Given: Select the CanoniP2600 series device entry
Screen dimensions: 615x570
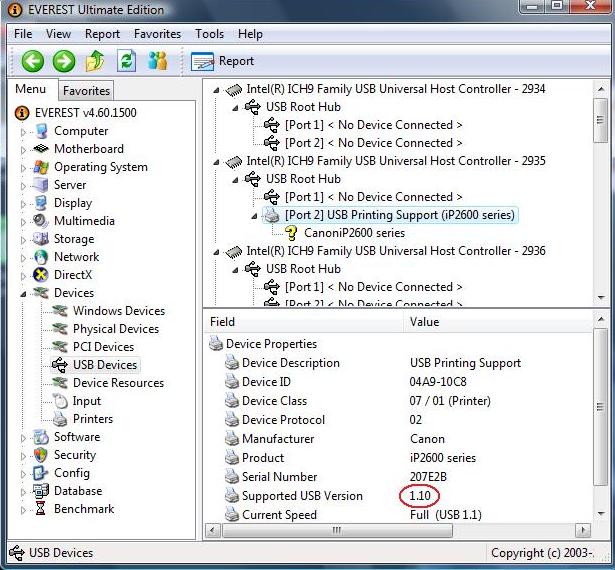Looking at the screenshot, I should tap(354, 233).
